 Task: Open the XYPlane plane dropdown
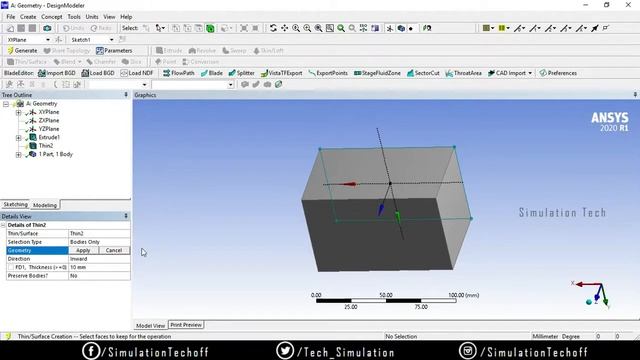coord(48,40)
